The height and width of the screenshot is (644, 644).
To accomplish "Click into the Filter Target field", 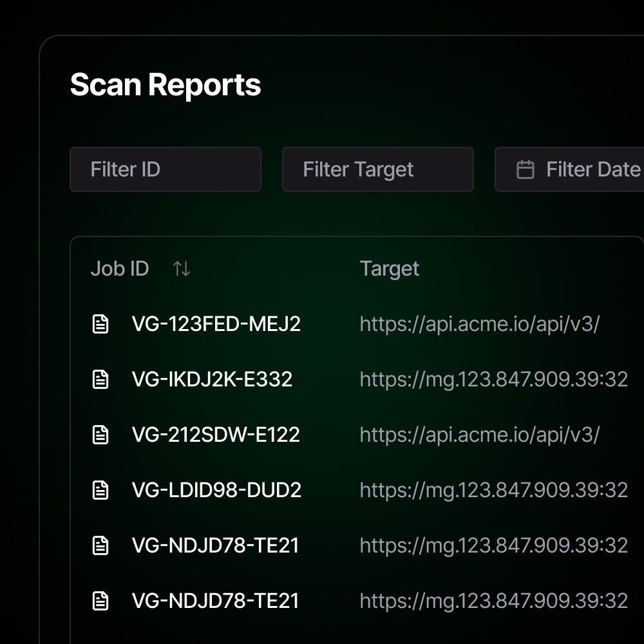I will point(378,169).
